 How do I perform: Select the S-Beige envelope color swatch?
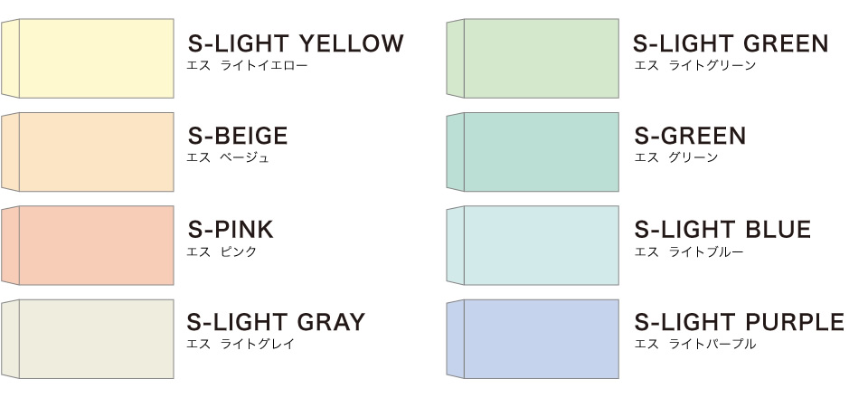pyautogui.click(x=89, y=151)
